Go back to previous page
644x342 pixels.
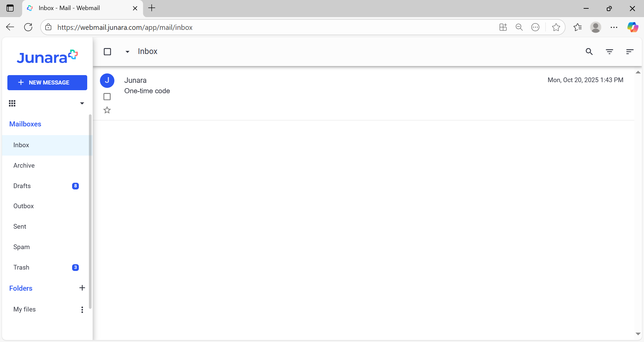point(10,27)
